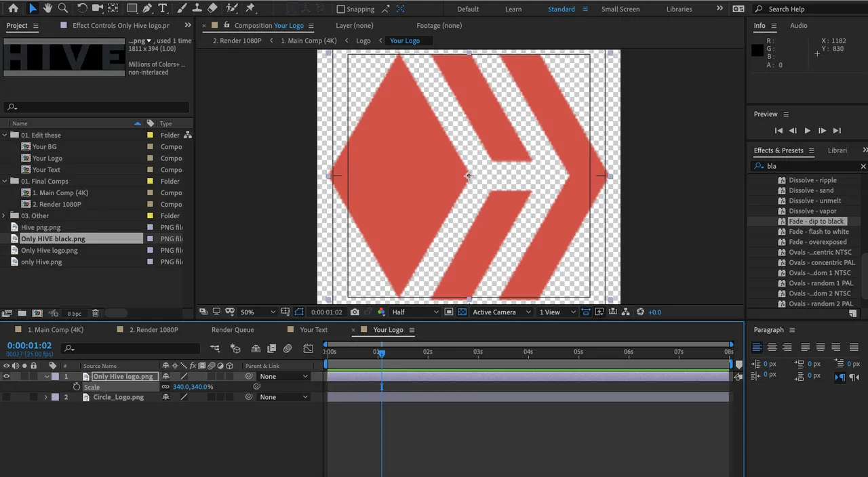This screenshot has height=477, width=868.
Task: Select the Puppet Pin tool
Action: [x=250, y=8]
